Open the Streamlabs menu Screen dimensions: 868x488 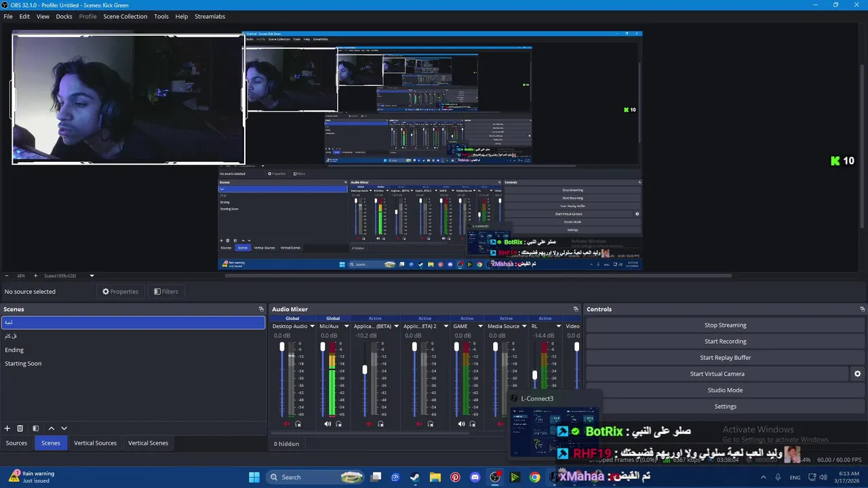coord(210,16)
